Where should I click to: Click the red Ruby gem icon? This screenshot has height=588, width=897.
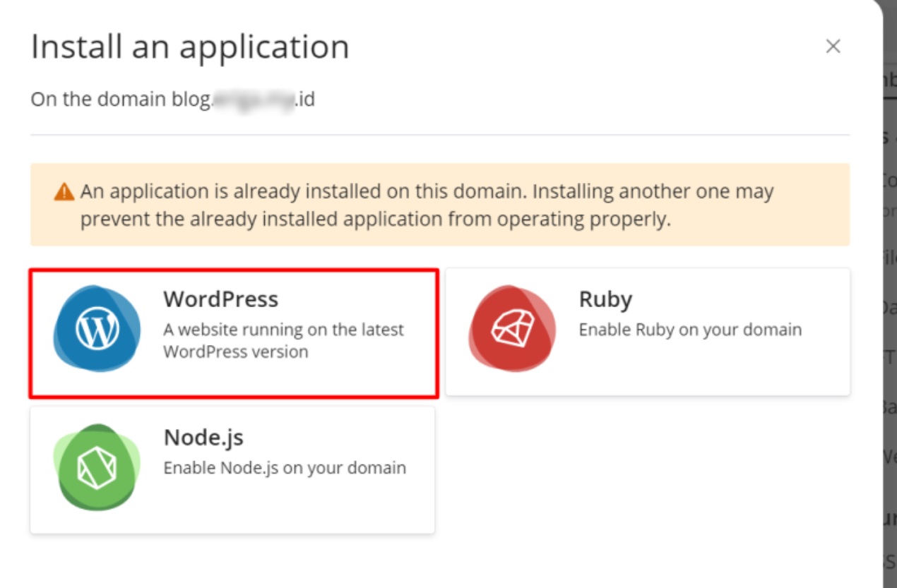pyautogui.click(x=513, y=329)
